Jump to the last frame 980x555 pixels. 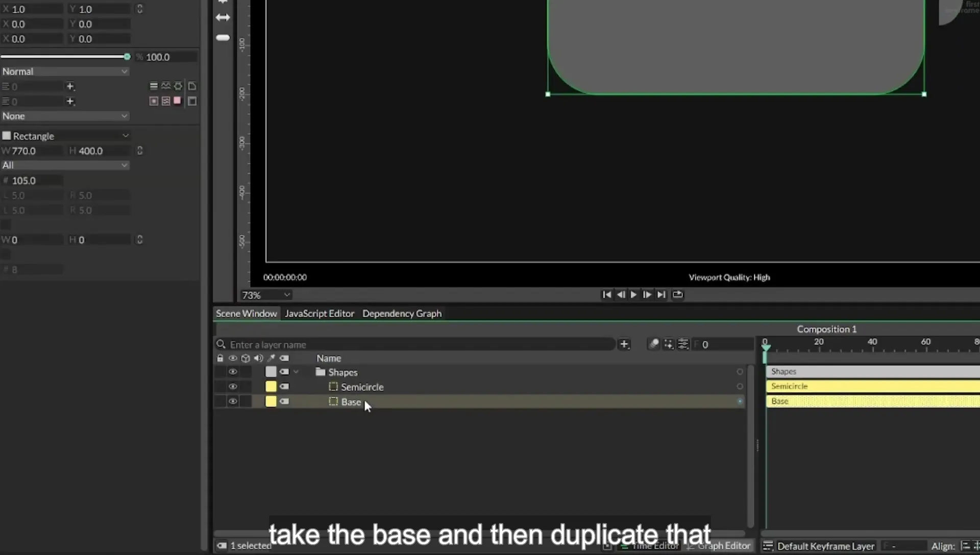click(x=661, y=294)
